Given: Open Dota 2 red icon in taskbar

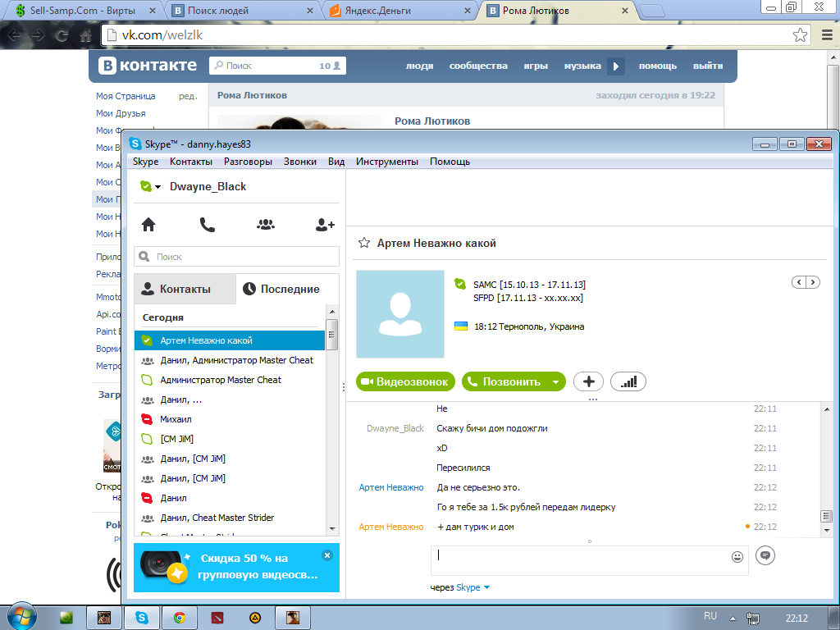Looking at the screenshot, I should coord(217,618).
